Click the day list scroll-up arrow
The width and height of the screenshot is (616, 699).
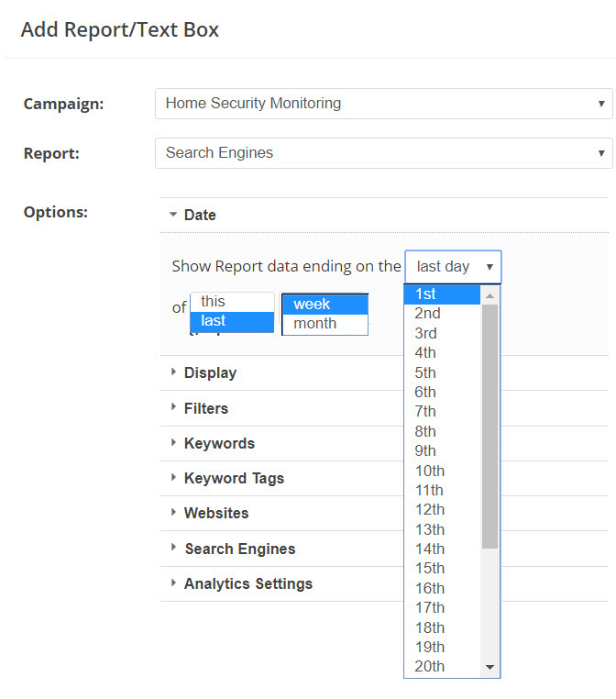[x=489, y=295]
